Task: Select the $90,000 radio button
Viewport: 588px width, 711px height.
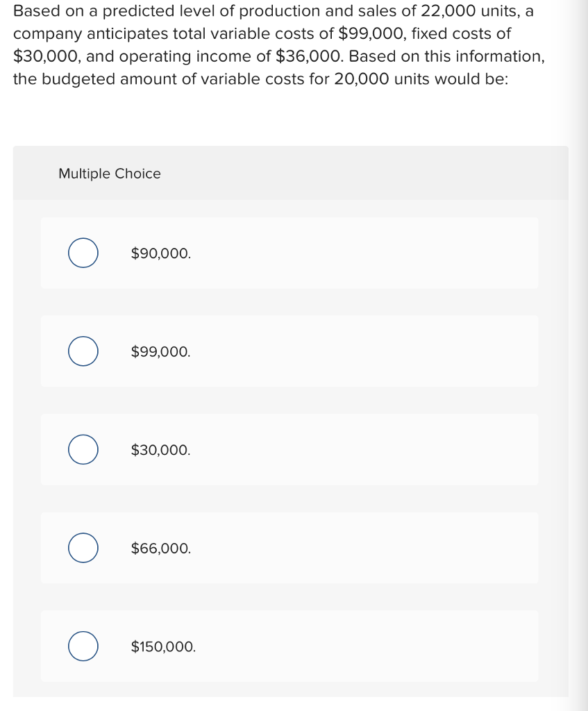Action: coord(83,253)
